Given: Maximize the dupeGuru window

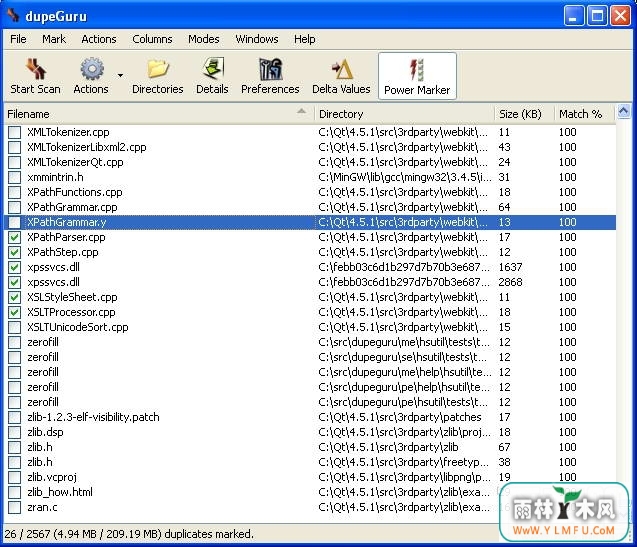Looking at the screenshot, I should (597, 16).
